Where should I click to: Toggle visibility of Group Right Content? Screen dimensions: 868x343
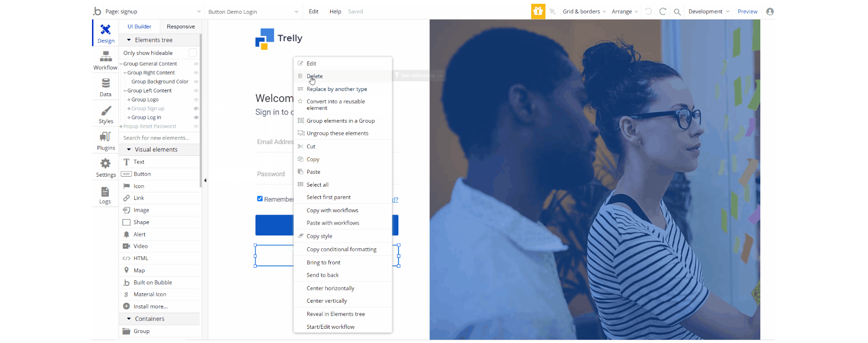click(x=196, y=73)
